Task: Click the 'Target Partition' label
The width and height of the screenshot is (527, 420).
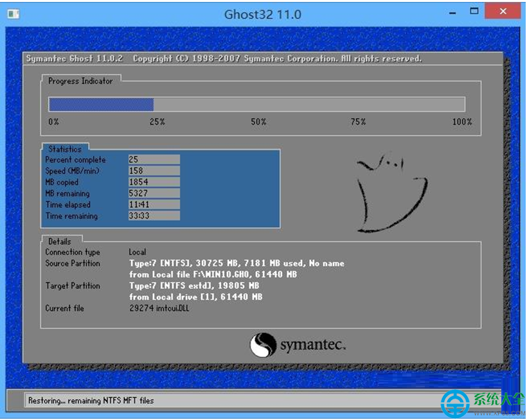Action: coord(73,286)
